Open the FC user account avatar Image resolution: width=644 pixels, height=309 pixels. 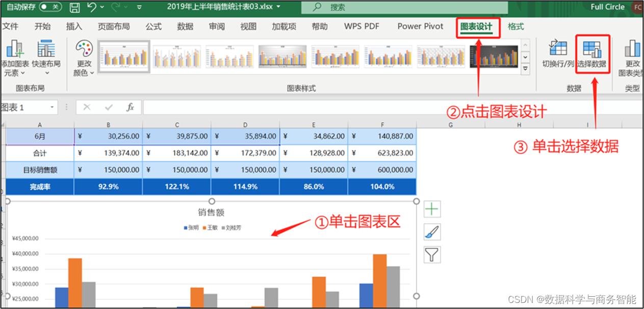point(637,7)
